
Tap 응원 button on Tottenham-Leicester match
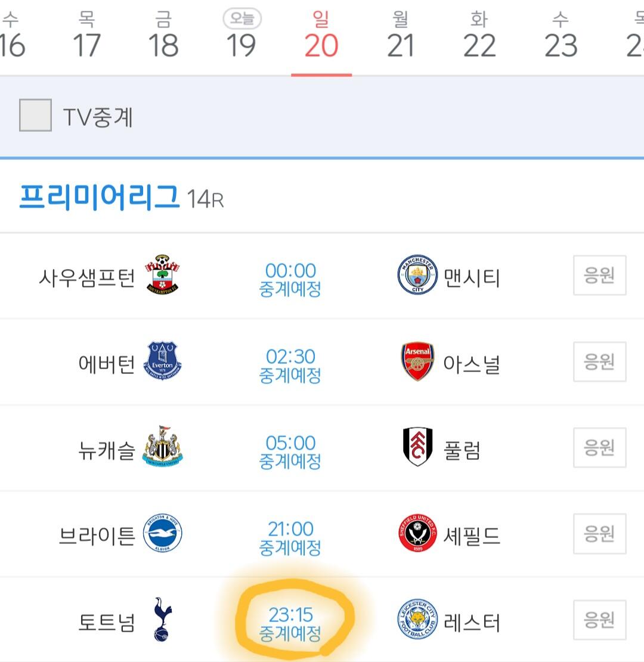599,620
